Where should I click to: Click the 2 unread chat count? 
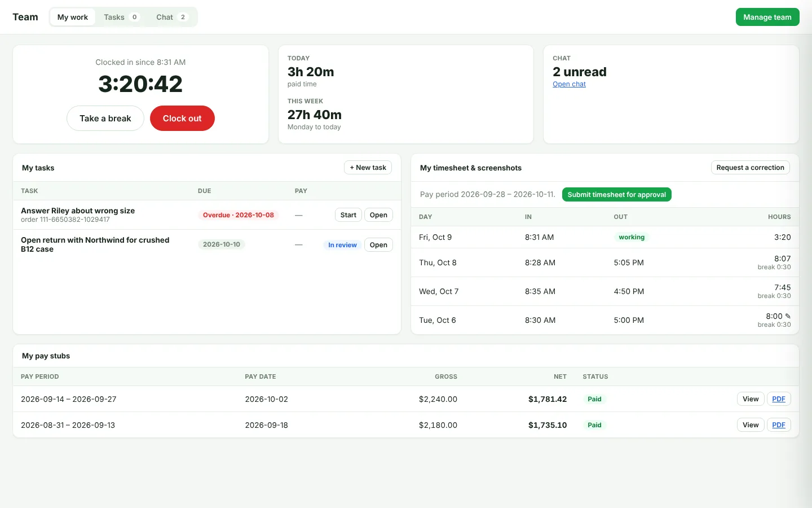[x=580, y=72]
